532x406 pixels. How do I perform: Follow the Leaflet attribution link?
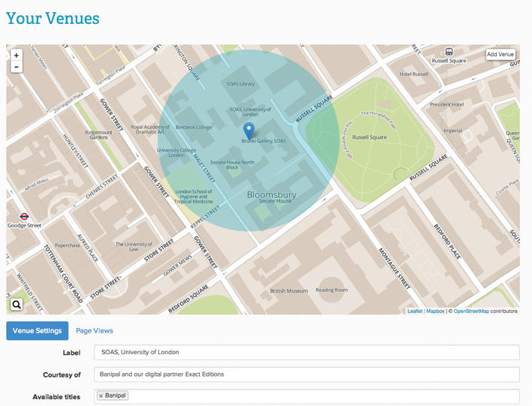415,311
